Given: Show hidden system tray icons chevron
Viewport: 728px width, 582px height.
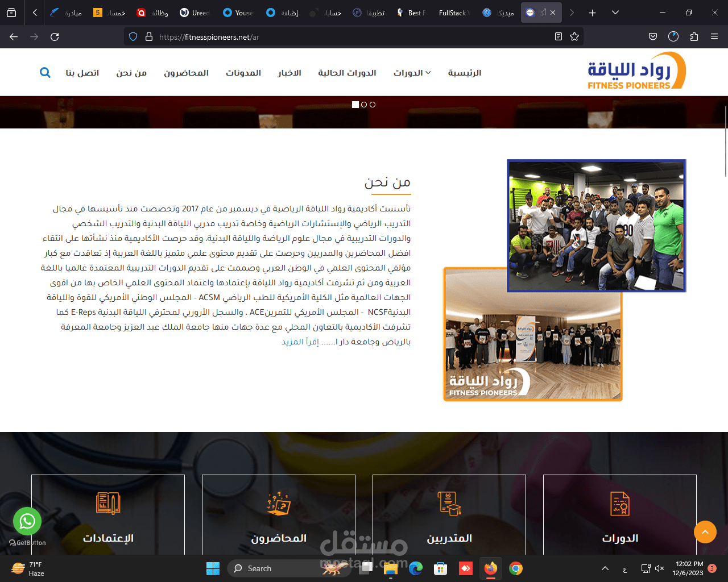Looking at the screenshot, I should (605, 568).
